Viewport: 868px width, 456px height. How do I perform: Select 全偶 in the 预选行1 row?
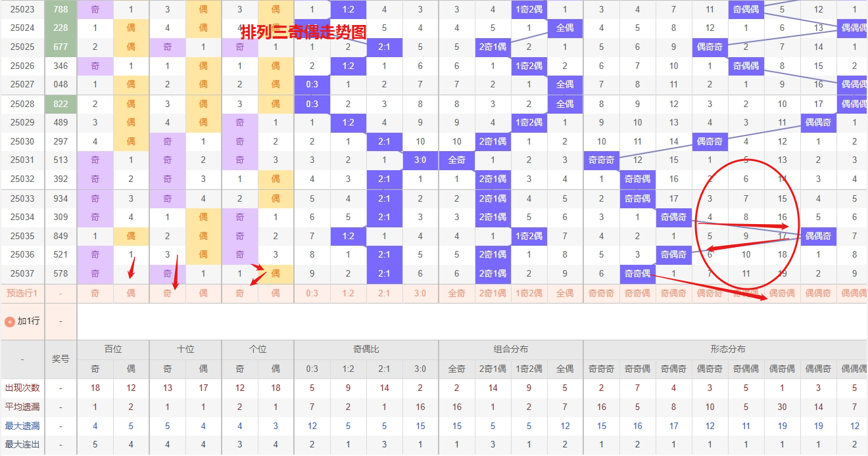coord(565,293)
